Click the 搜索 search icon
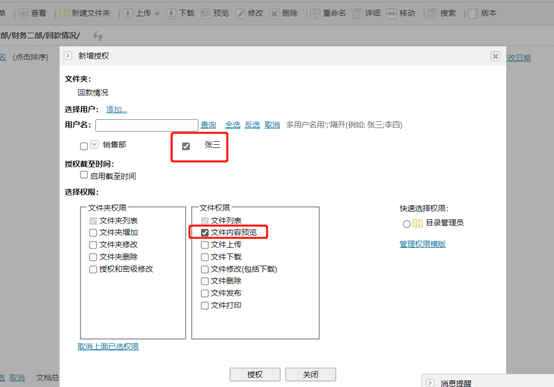 pyautogui.click(x=432, y=14)
